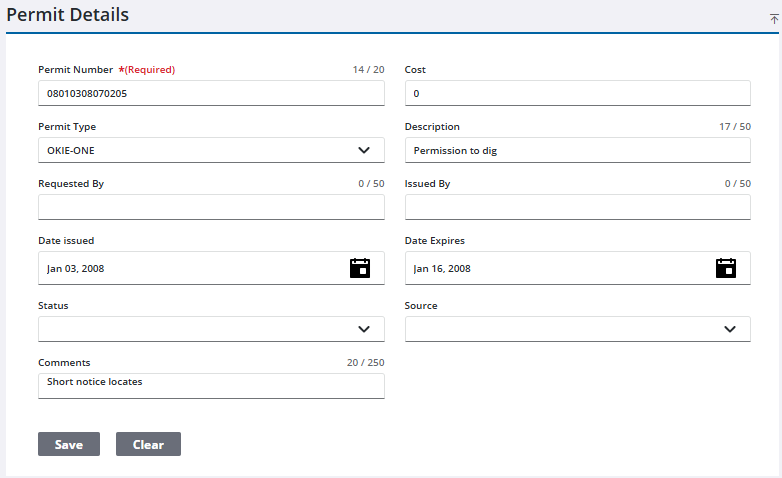Click inside the Comments text area
Screen dimensions: 782x478
point(210,386)
